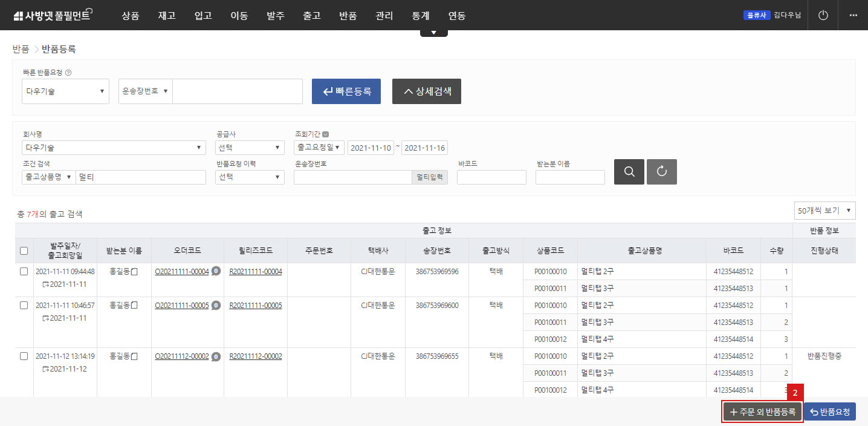Open release code link R20211111-00004
Viewport: 868px width, 426px height.
coord(256,272)
